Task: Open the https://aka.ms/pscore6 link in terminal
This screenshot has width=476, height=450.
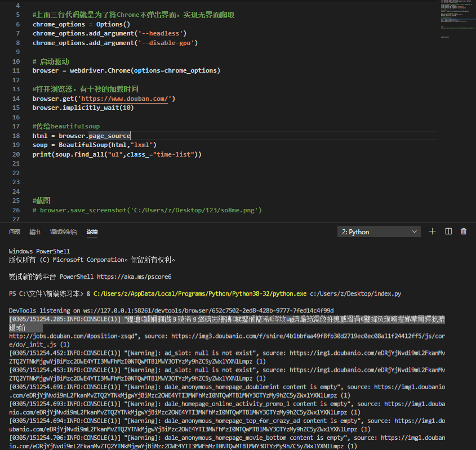Action: pos(134,277)
